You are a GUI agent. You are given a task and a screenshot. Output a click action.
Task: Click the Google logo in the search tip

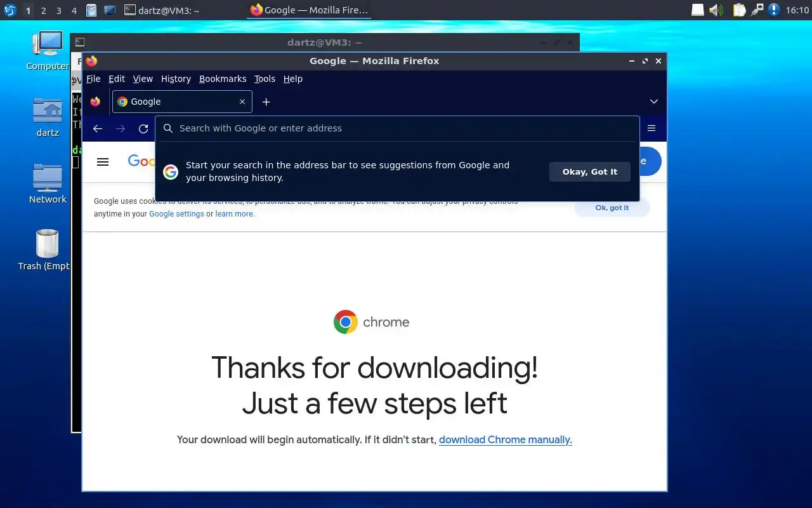[x=171, y=172]
